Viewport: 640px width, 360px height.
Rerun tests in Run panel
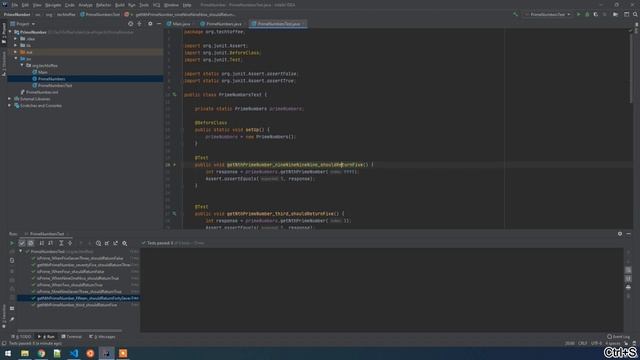point(12,243)
